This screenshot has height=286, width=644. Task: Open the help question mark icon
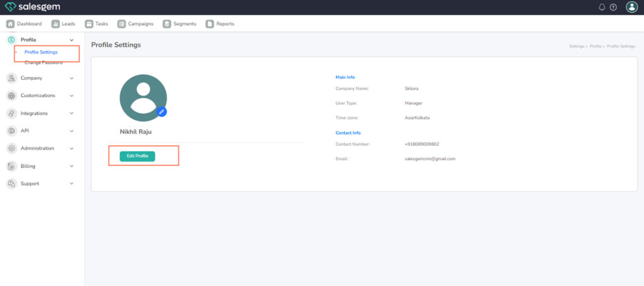(x=613, y=7)
